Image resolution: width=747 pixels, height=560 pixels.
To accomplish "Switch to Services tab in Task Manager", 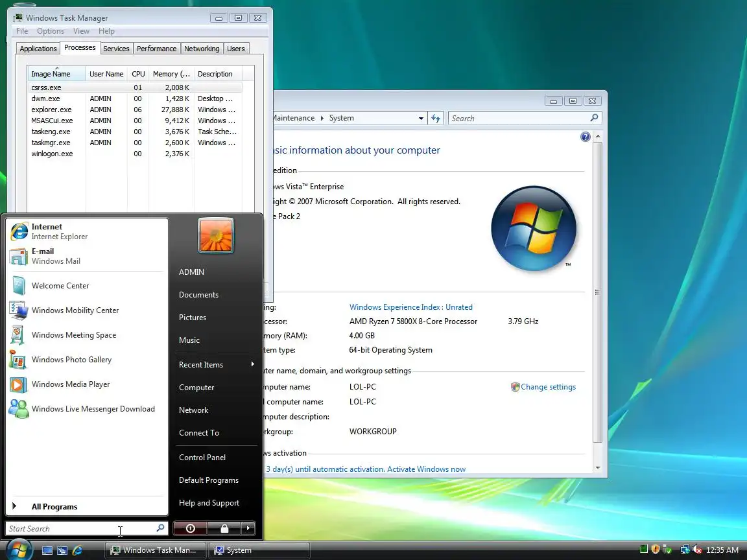I will coord(116,49).
